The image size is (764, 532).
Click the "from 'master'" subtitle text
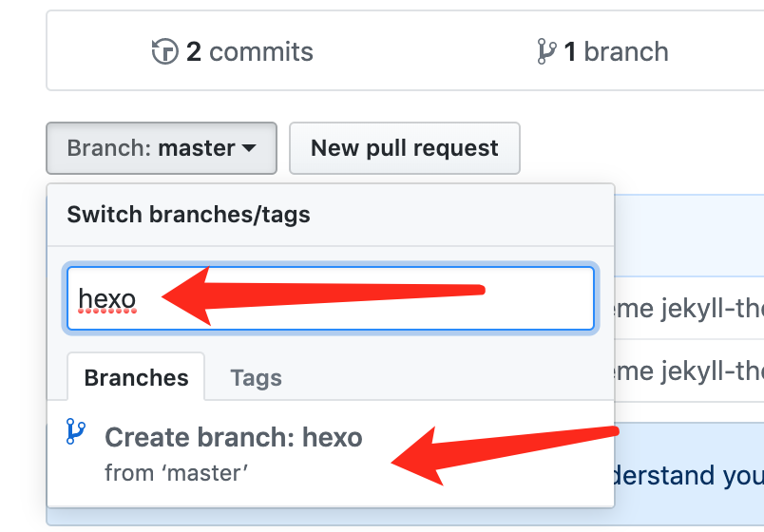[176, 471]
